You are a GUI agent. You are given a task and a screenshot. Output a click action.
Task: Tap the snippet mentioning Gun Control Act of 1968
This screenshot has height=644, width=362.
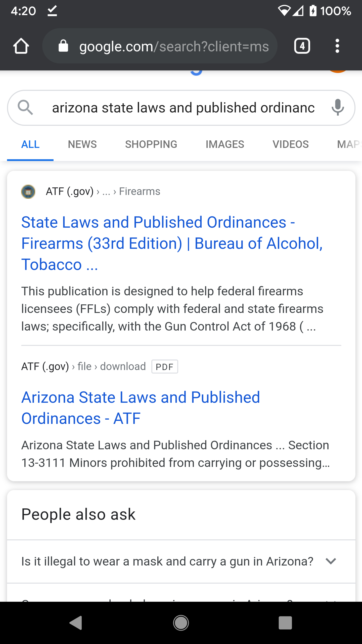(172, 309)
